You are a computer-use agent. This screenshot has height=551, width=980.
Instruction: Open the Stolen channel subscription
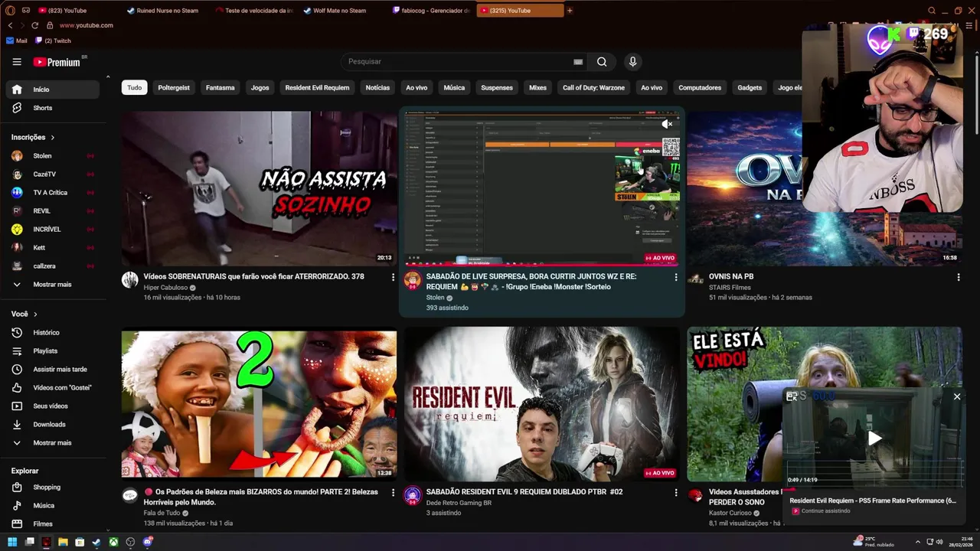pyautogui.click(x=52, y=156)
